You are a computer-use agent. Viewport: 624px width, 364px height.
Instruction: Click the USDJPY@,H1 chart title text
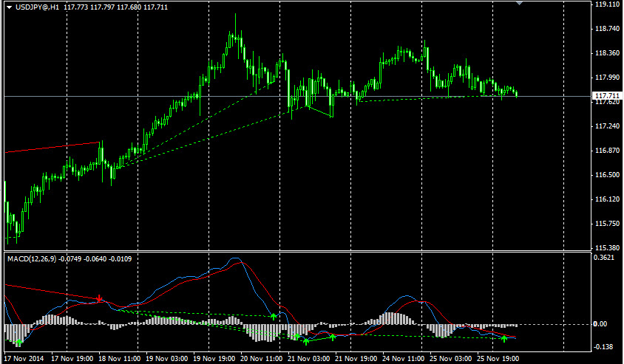click(x=38, y=7)
